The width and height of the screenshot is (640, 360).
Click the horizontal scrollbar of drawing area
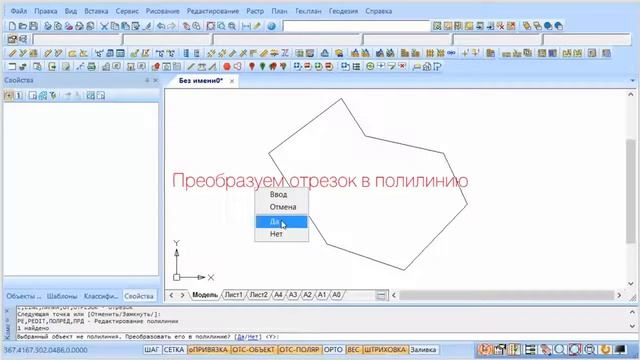click(507, 295)
